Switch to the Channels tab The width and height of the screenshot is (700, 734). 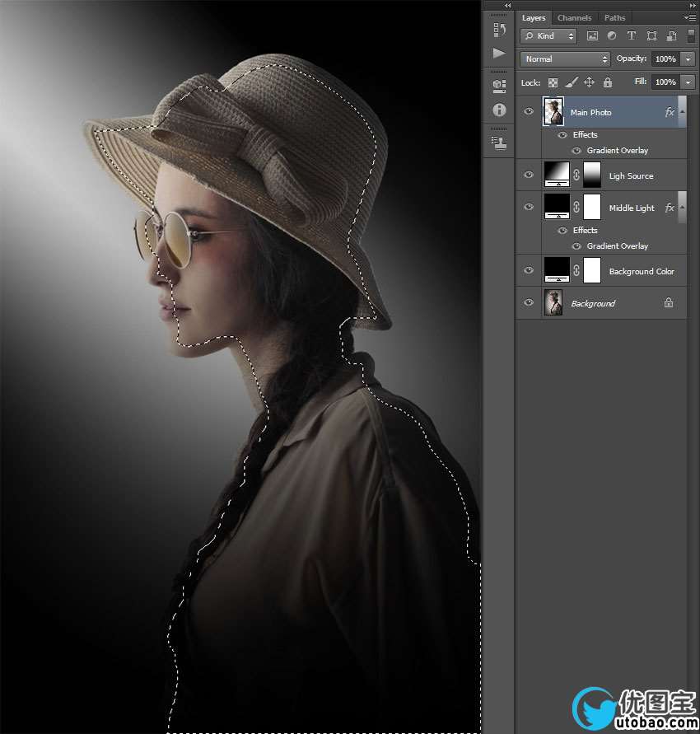(574, 18)
